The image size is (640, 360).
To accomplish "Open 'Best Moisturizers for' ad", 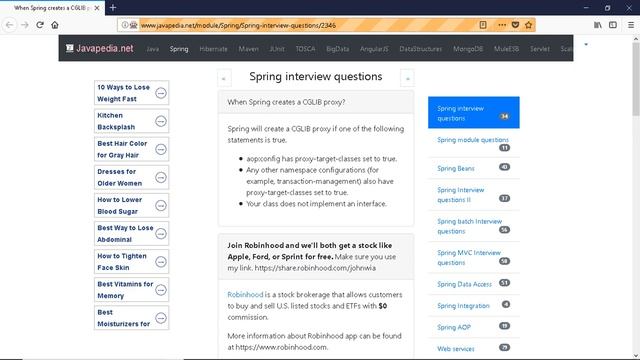I will (x=131, y=318).
